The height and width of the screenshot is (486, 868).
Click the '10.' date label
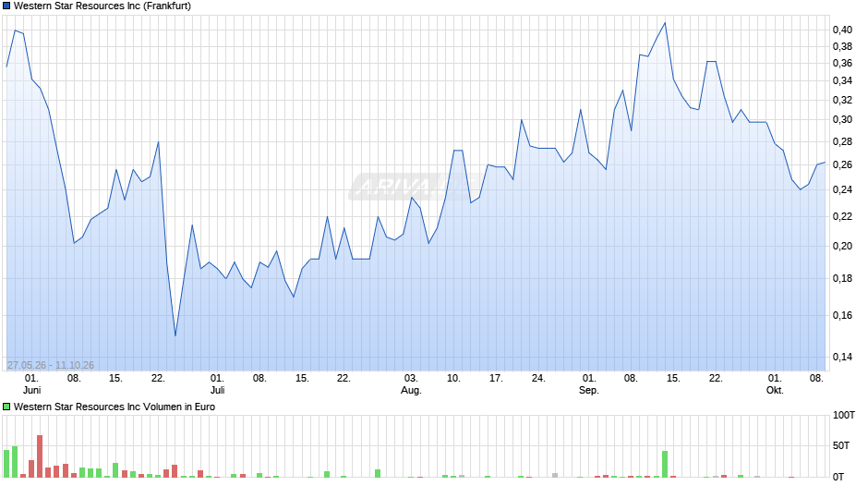click(x=453, y=378)
